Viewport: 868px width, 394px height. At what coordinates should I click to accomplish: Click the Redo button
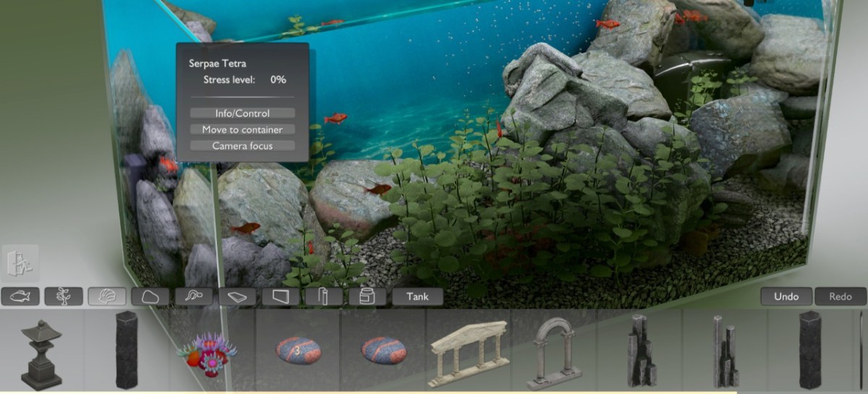(x=841, y=296)
